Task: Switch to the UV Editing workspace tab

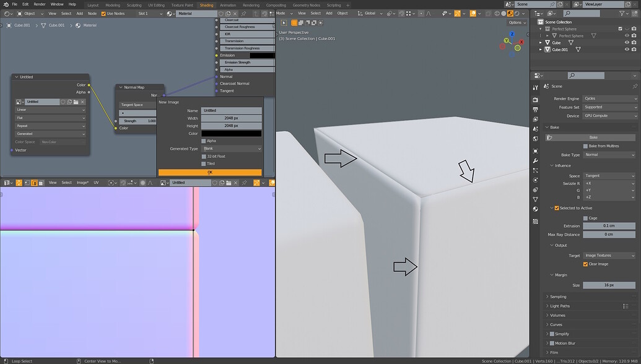Action: [x=156, y=6]
